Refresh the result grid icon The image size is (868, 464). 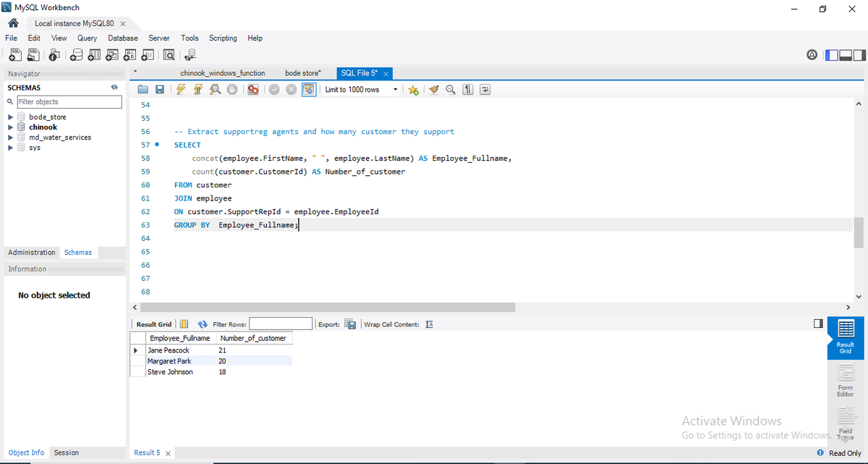point(203,324)
